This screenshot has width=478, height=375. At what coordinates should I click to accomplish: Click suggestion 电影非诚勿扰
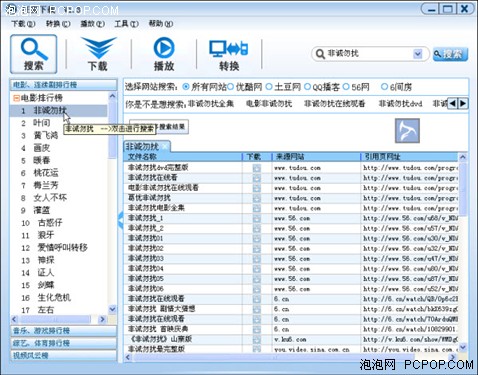[x=269, y=104]
